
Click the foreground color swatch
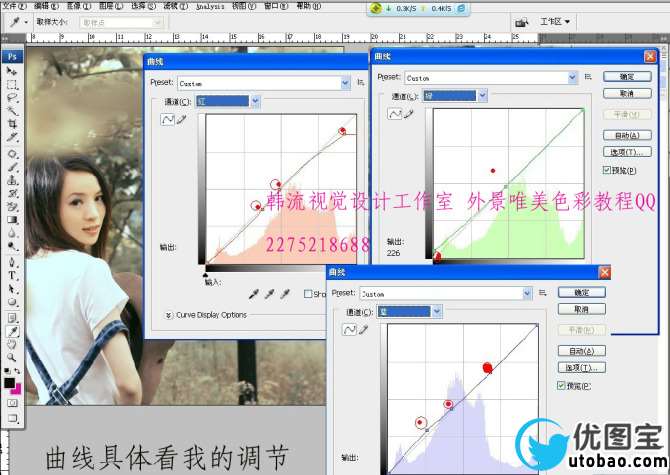click(x=9, y=383)
